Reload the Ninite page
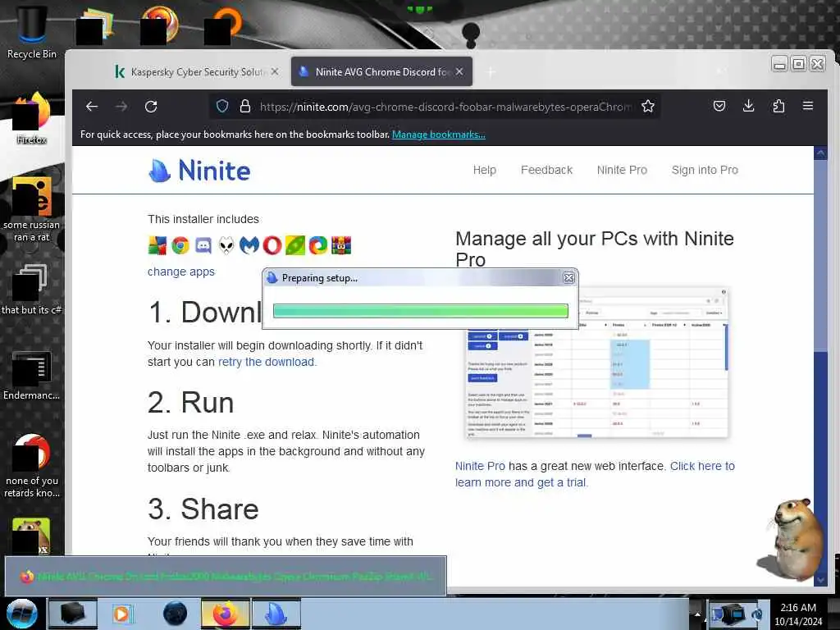 tap(151, 106)
